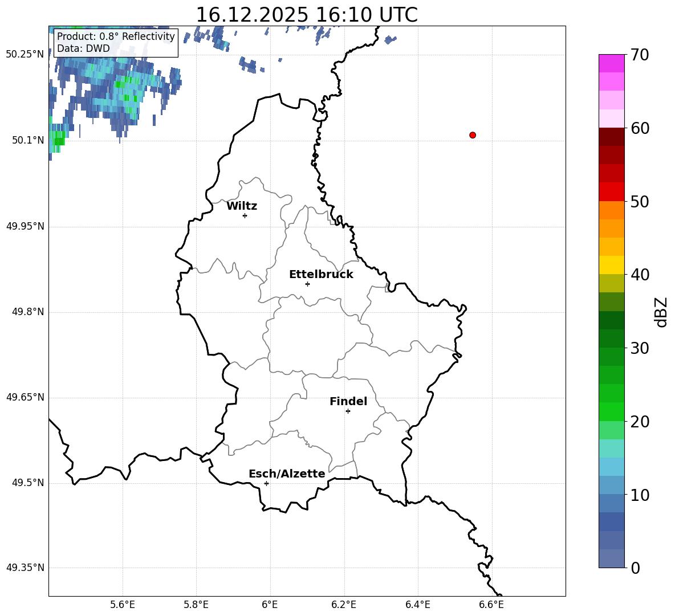Click the 50 tick on the colorbar

[639, 201]
